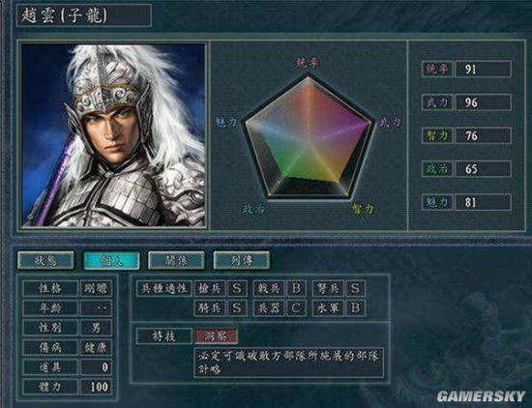532x408 pixels.
Task: Select the 統率 stat value 91
Action: (483, 70)
